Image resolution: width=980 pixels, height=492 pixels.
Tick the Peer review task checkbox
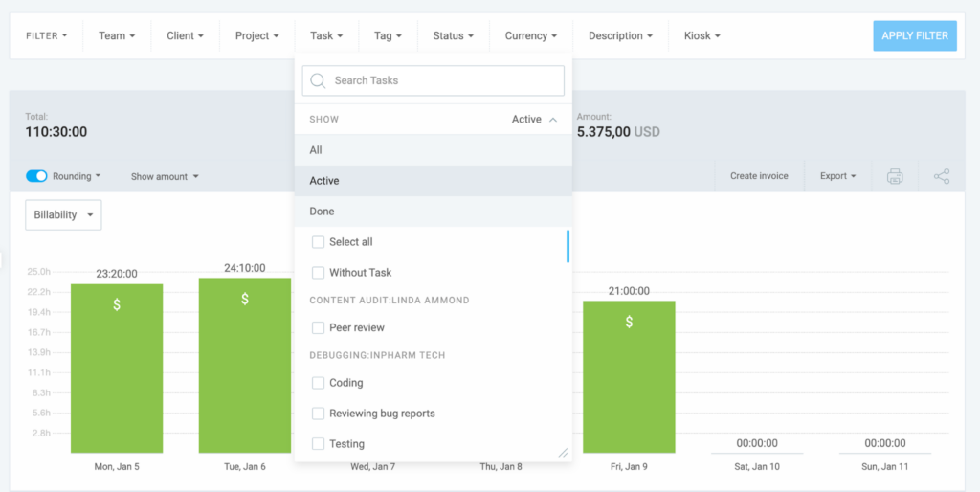319,327
